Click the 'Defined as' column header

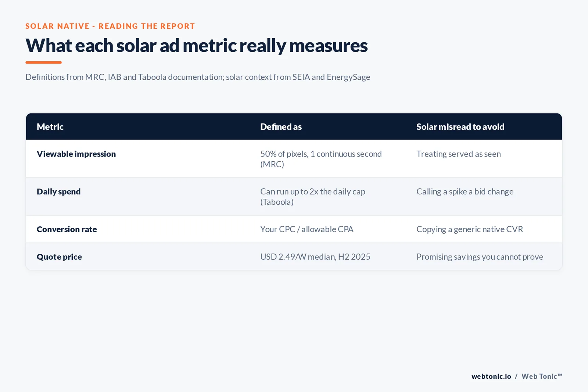(x=281, y=127)
